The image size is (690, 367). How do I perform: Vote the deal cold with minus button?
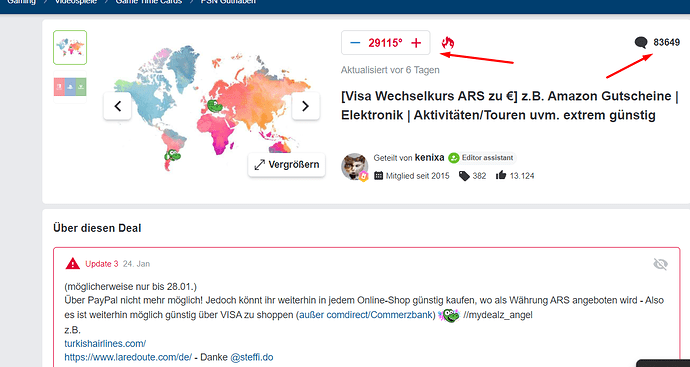coord(355,43)
